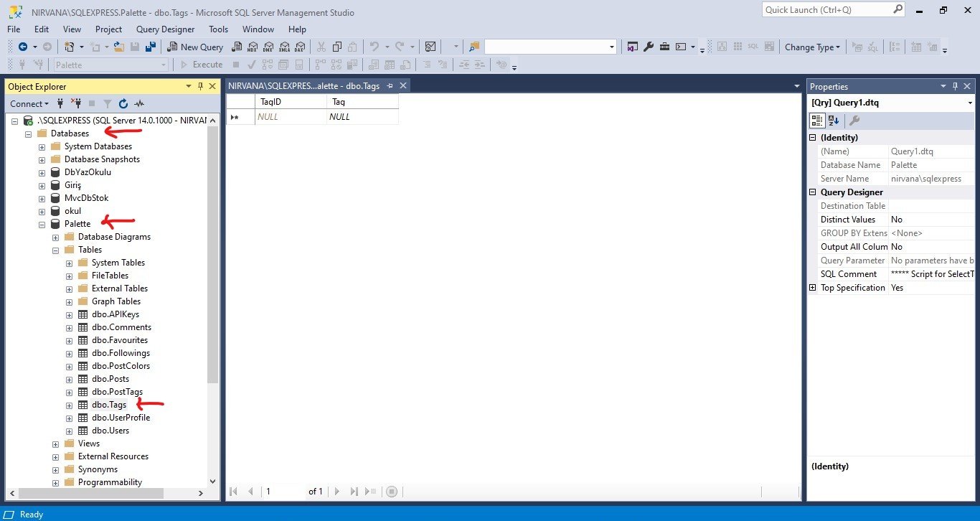Expand the Top Specification property
The width and height of the screenshot is (980, 521).
(x=813, y=288)
